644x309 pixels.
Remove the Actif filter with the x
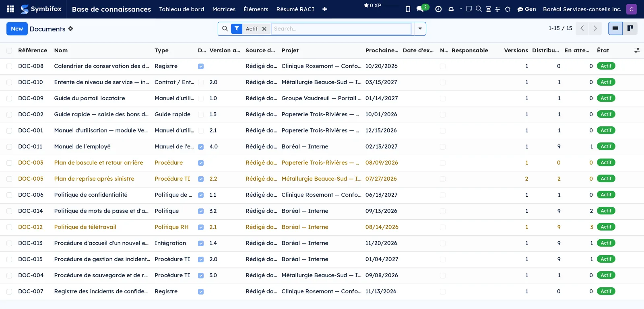point(264,29)
